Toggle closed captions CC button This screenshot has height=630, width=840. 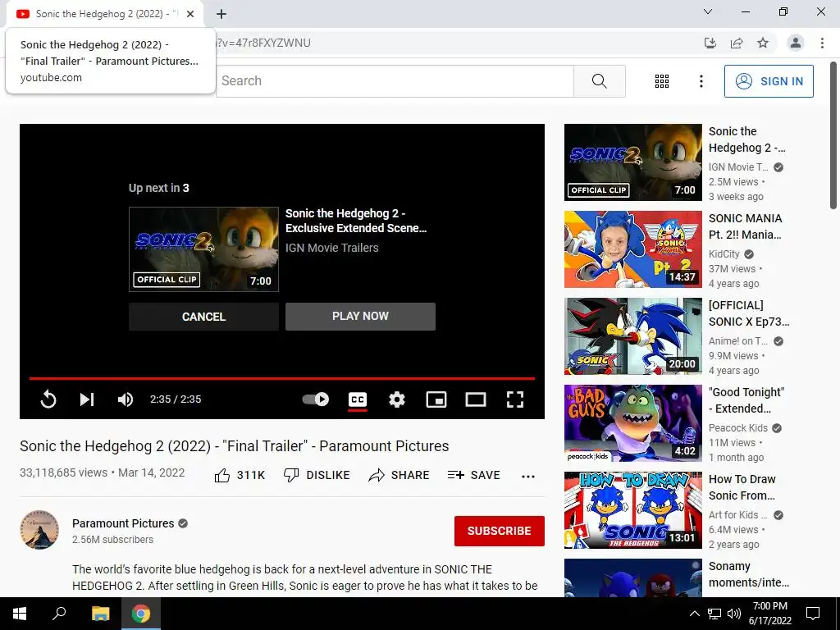pos(358,399)
